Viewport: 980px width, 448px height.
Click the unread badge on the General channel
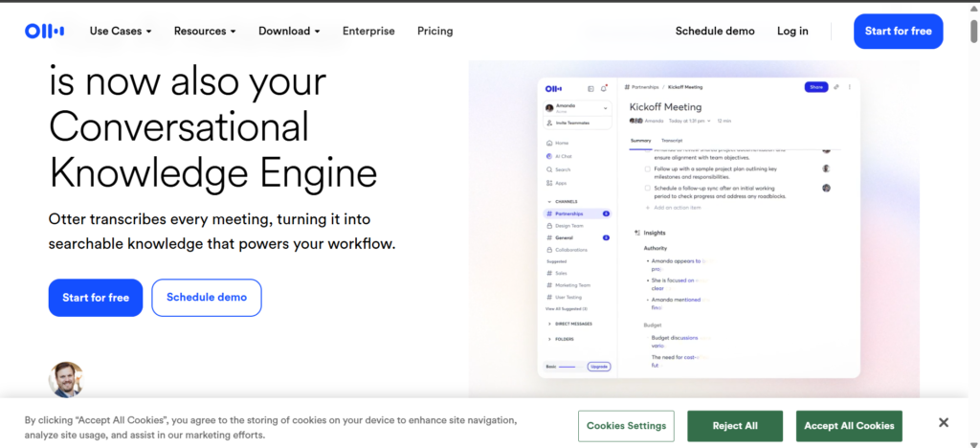pos(606,237)
